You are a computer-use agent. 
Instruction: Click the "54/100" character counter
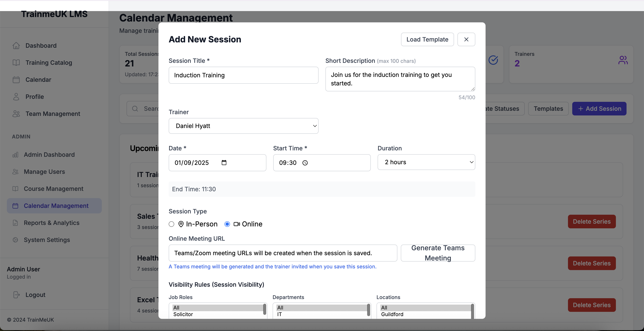pyautogui.click(x=467, y=98)
